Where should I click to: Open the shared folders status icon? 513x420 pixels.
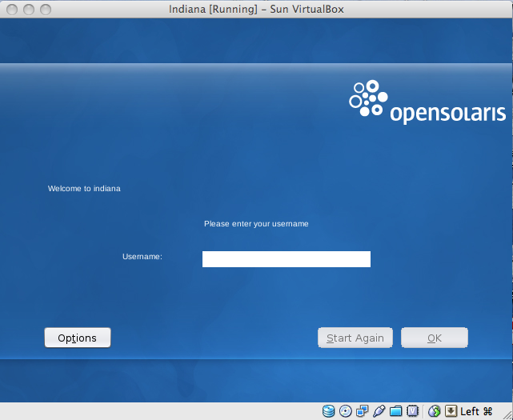click(x=395, y=411)
